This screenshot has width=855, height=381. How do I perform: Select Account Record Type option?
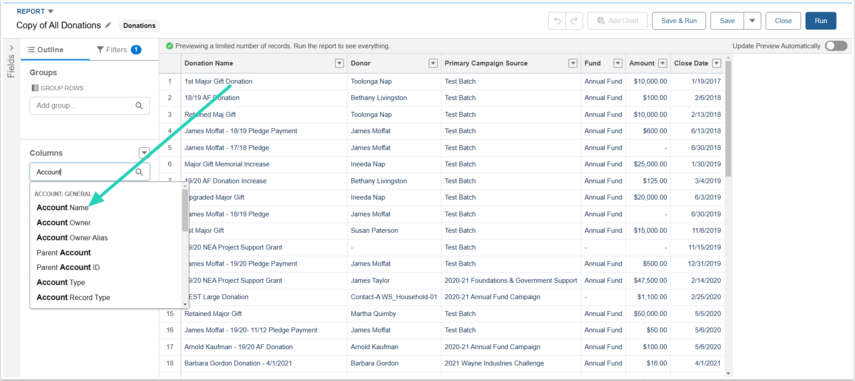point(73,298)
